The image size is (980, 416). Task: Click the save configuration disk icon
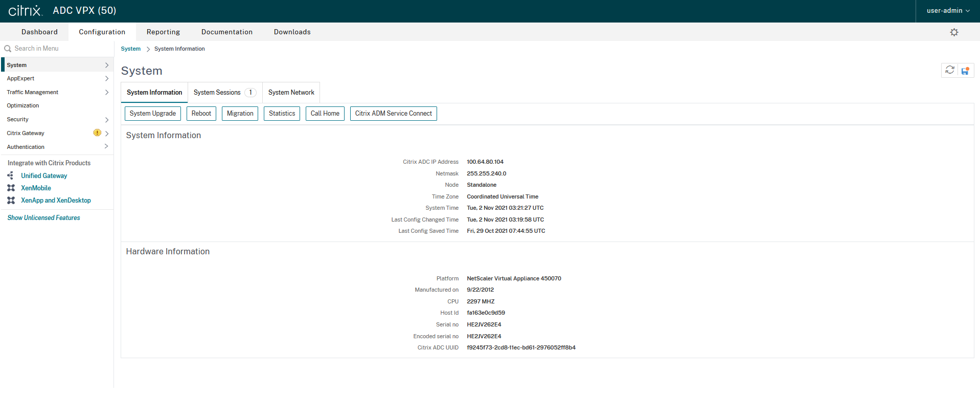[x=965, y=71]
